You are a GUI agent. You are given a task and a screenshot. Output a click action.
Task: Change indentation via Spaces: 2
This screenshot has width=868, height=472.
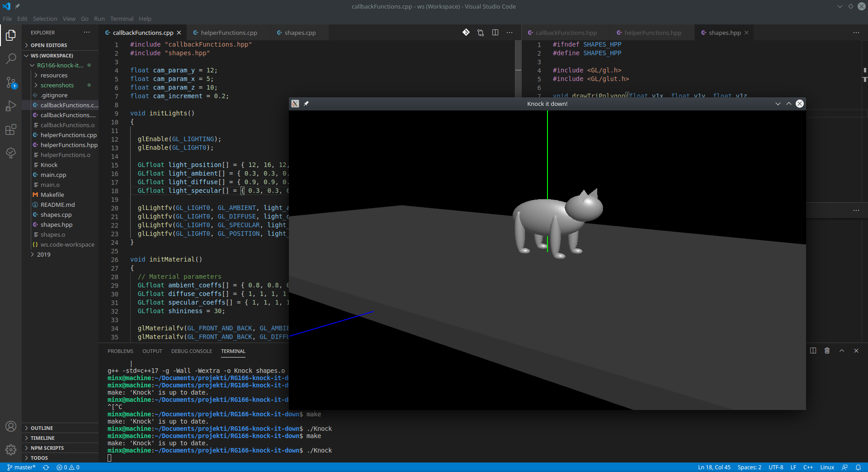point(749,467)
